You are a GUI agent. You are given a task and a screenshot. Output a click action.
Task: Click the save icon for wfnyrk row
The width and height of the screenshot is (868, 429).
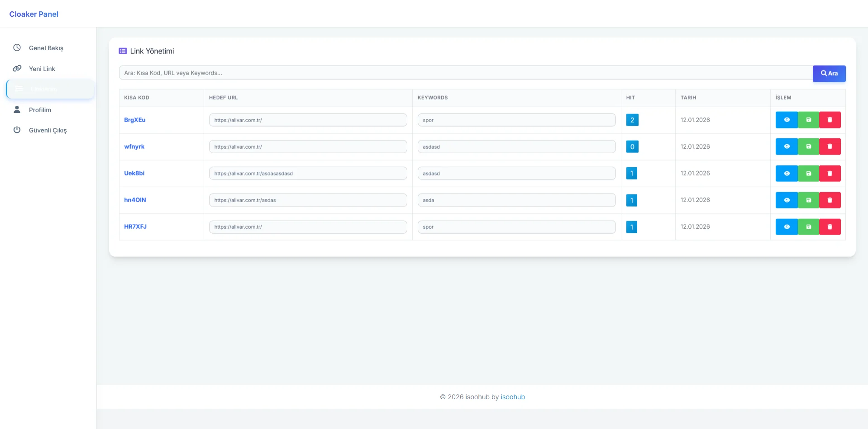[808, 146]
